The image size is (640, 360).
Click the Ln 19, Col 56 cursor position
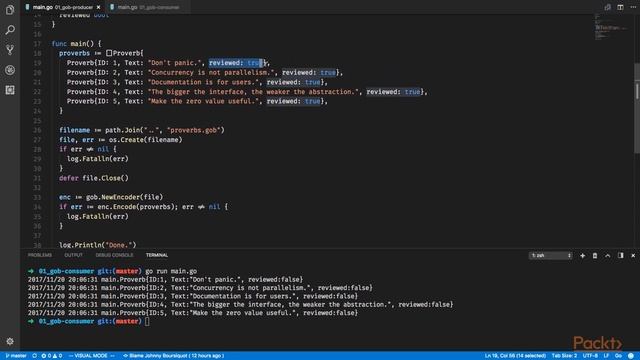(516, 356)
